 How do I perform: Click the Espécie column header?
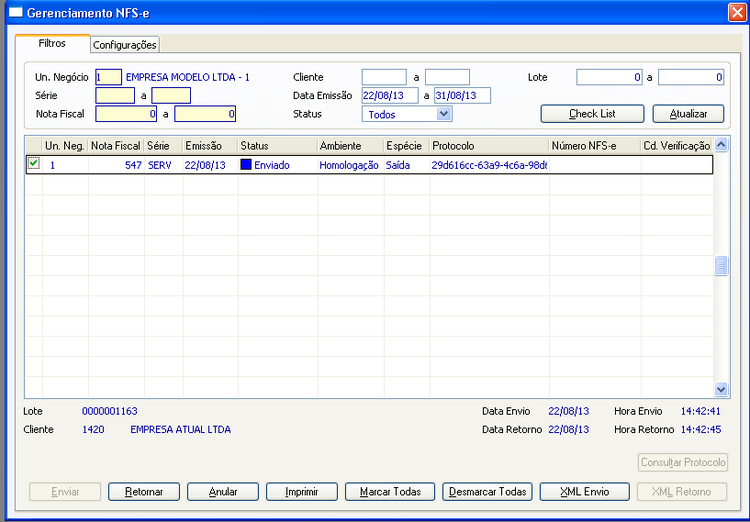coord(407,145)
